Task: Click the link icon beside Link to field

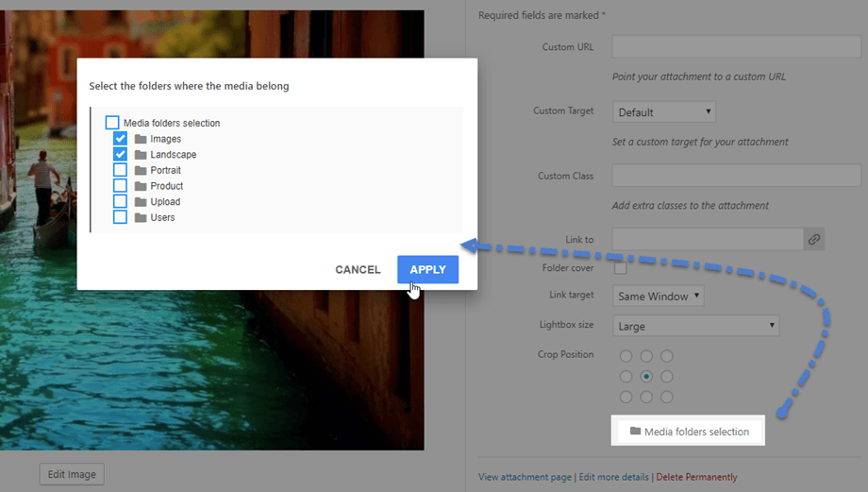Action: (813, 239)
